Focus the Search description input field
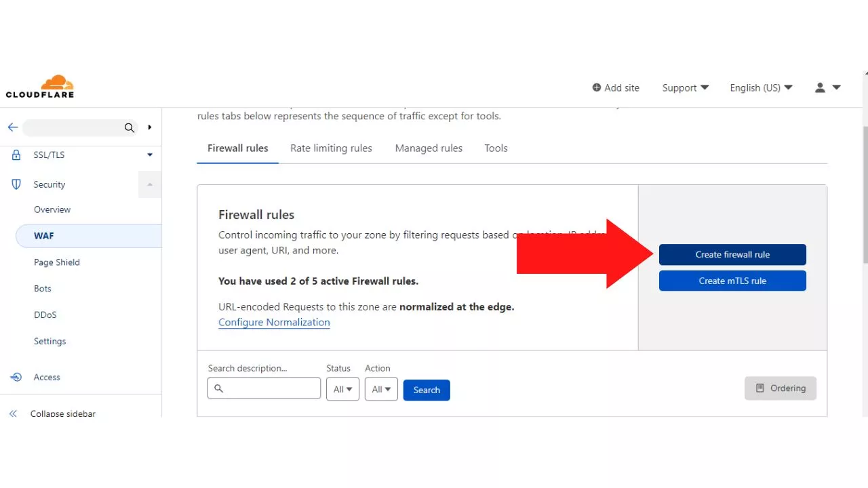868x488 pixels. [x=264, y=388]
